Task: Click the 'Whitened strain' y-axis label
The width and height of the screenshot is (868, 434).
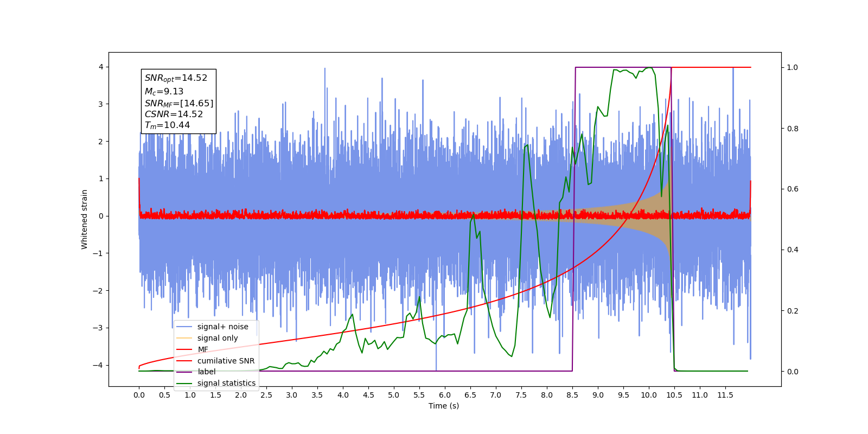Action: coord(84,219)
